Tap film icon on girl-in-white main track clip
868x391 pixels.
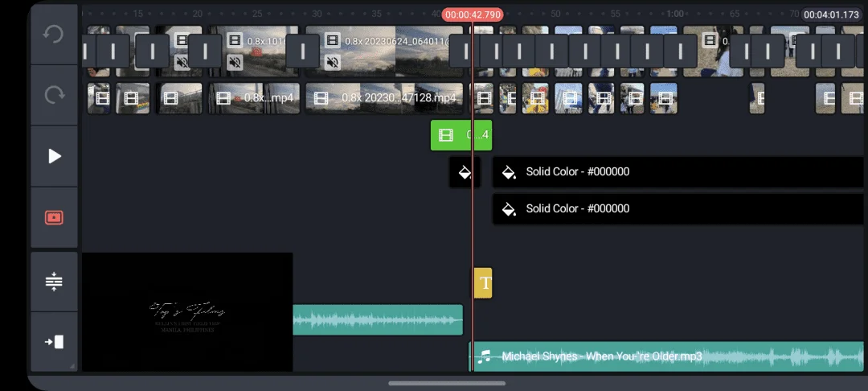pos(710,40)
